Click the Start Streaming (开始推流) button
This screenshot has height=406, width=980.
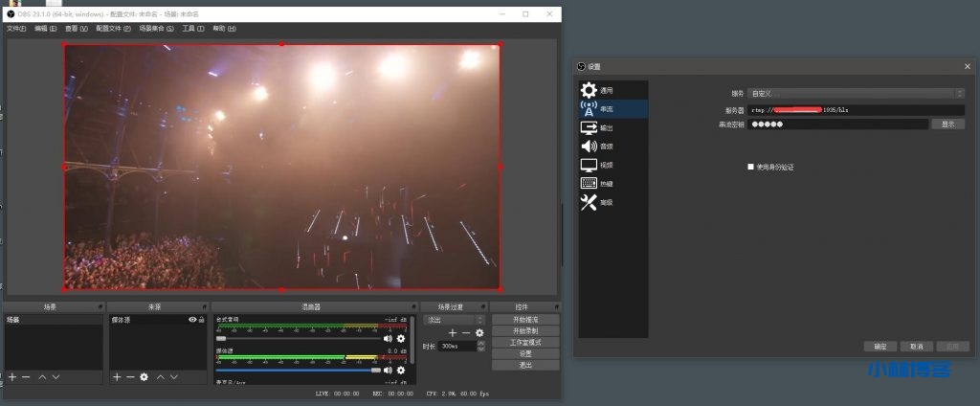525,319
